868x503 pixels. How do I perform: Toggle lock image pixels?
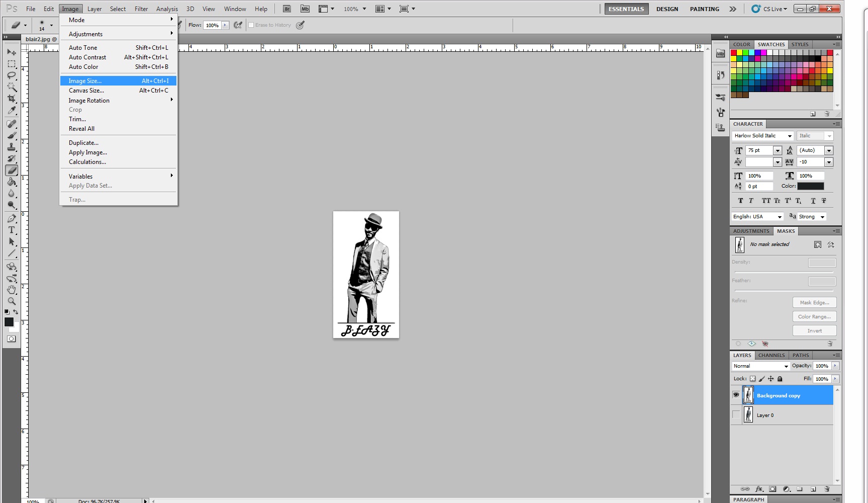coord(761,379)
